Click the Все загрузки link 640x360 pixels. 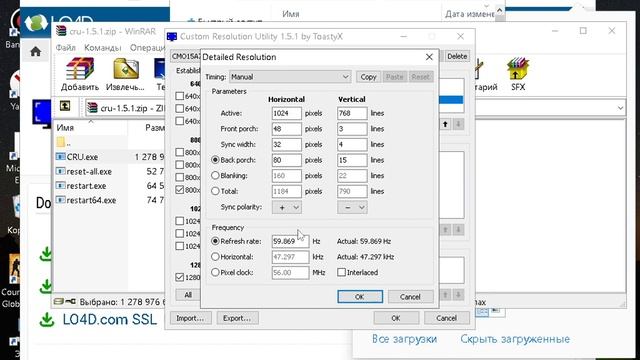pos(404,339)
